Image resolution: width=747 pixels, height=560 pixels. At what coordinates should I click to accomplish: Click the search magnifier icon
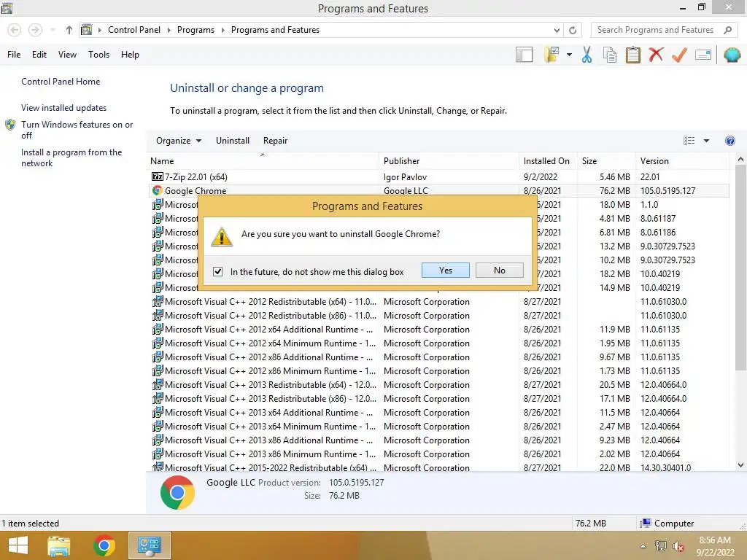point(727,30)
